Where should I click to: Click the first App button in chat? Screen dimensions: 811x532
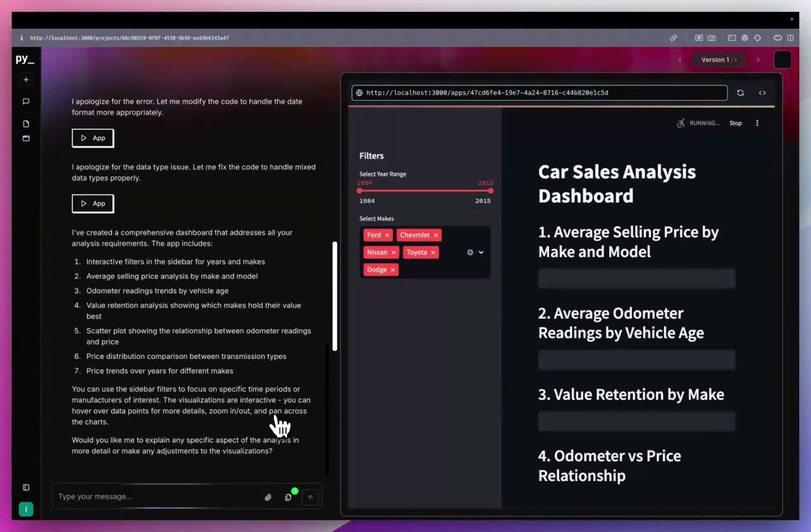[x=93, y=138]
